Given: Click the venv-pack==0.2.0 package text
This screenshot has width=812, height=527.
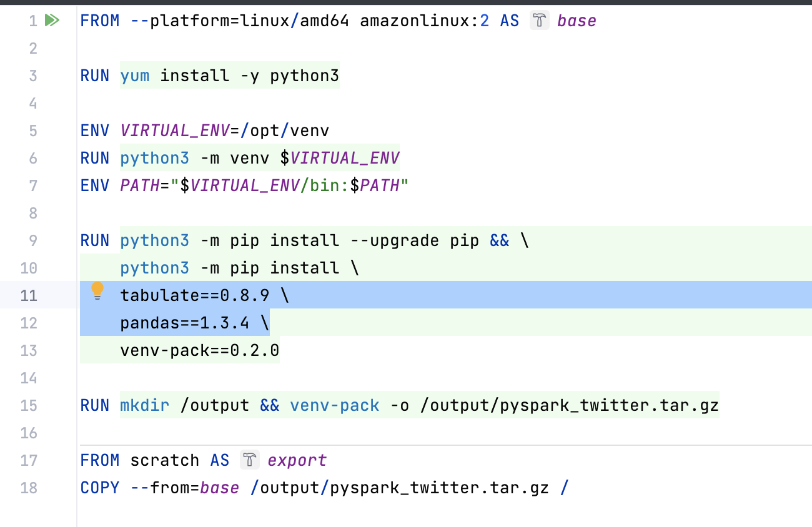Looking at the screenshot, I should (x=199, y=350).
